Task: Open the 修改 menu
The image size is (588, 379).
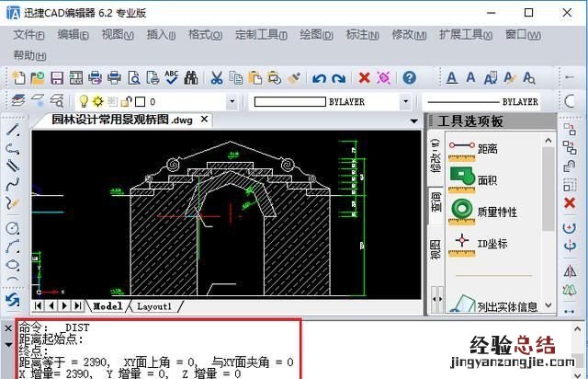Action: pos(409,35)
